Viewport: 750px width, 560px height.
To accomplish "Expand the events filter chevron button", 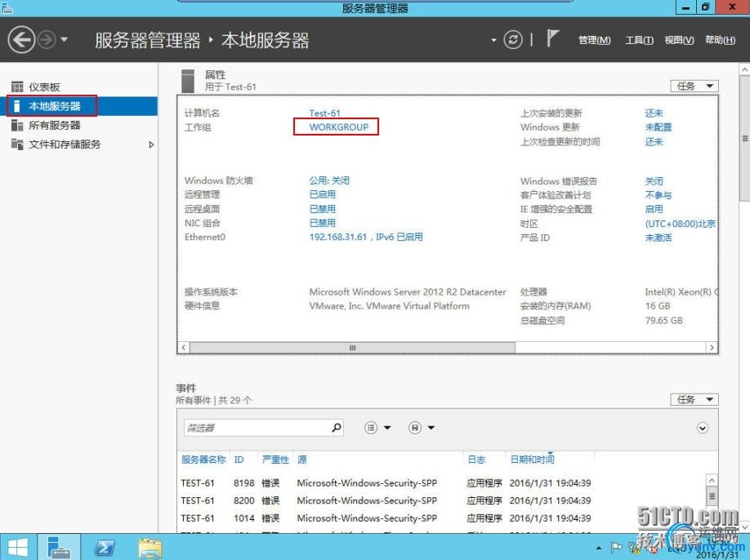I will (x=702, y=428).
